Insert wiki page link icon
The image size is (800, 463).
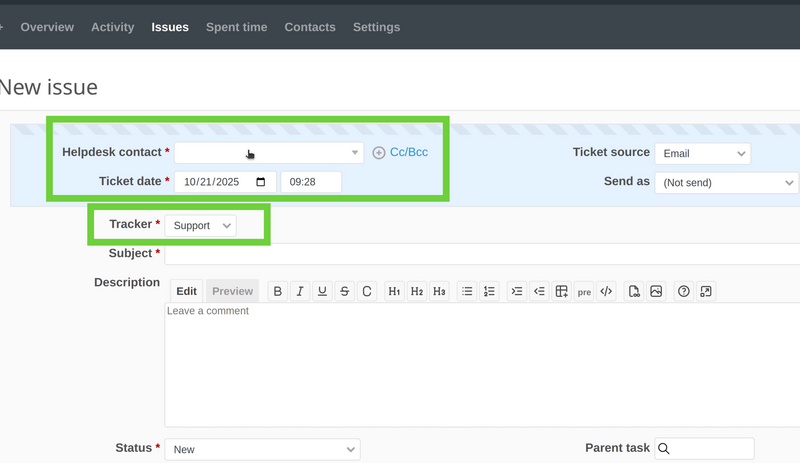click(634, 291)
